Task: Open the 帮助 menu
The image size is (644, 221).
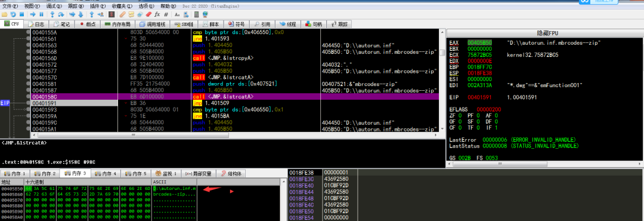Action: 168,6
